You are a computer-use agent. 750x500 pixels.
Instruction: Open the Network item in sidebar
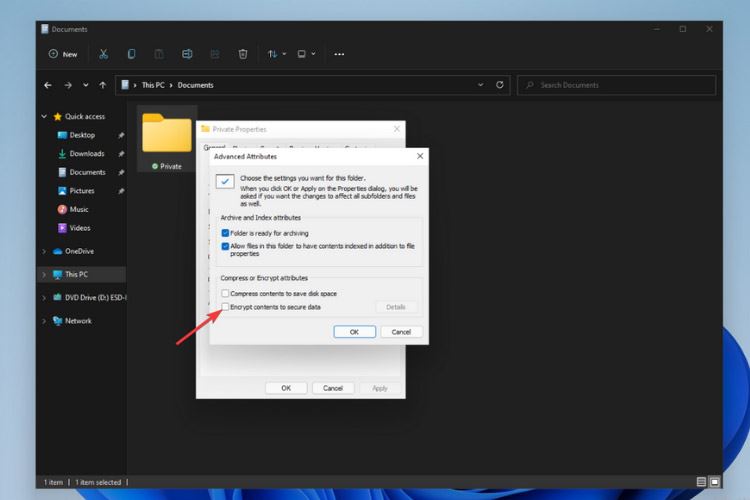click(78, 321)
